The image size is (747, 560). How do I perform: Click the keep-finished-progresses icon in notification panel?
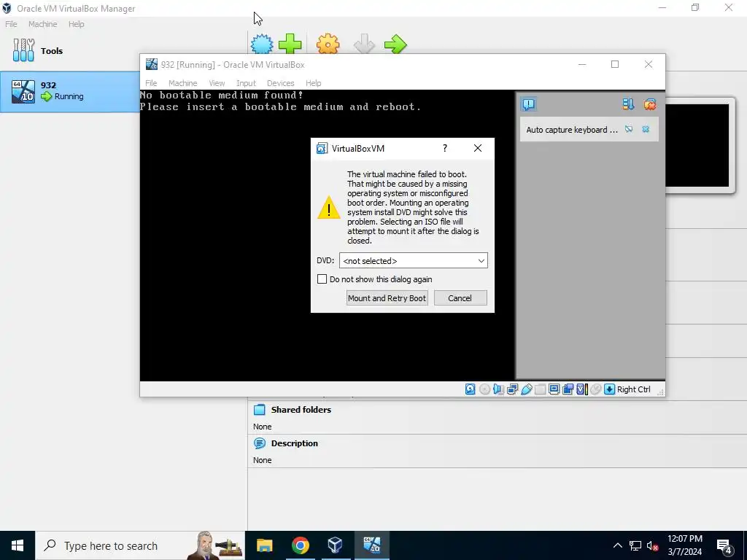click(x=628, y=104)
